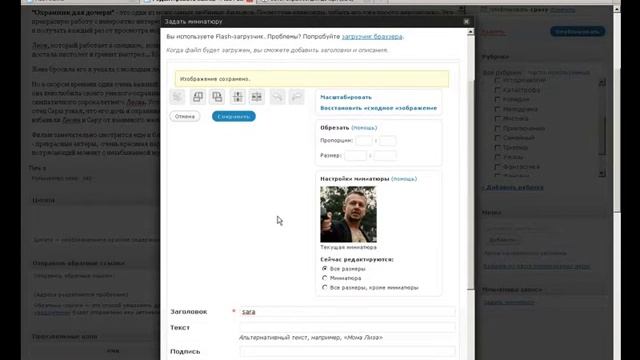
Task: Click the blue publish button in background page
Action: tap(578, 31)
